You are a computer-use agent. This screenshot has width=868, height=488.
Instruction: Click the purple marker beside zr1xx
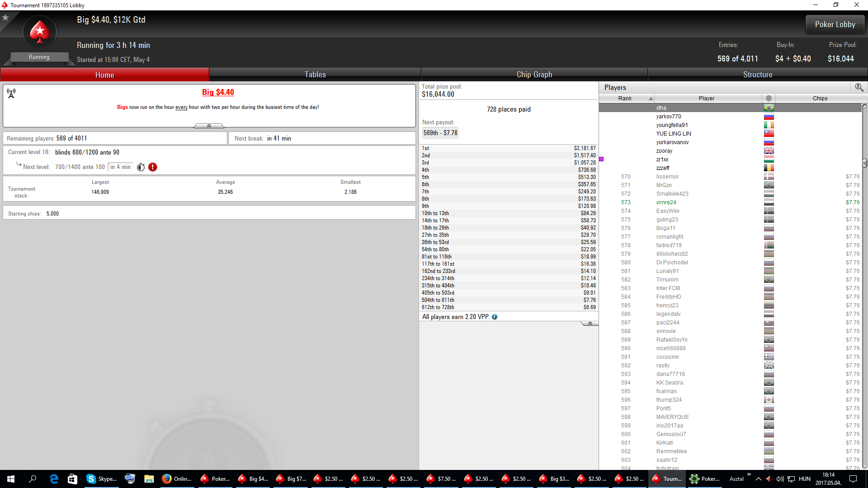click(601, 159)
